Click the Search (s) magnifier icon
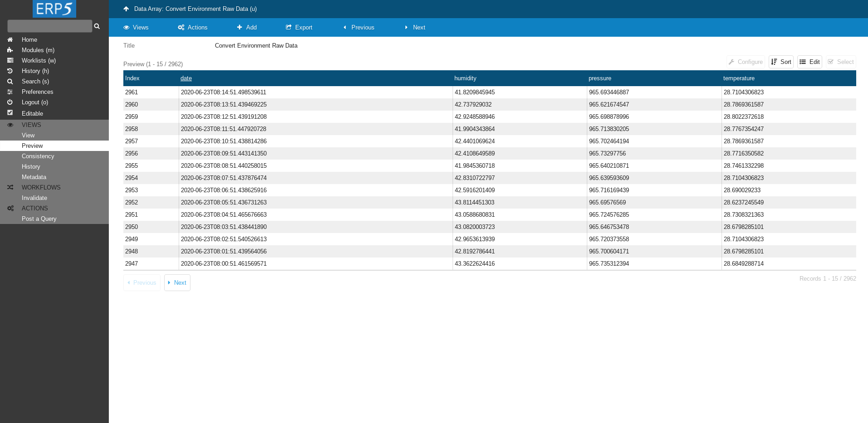The image size is (868, 423). 10,82
